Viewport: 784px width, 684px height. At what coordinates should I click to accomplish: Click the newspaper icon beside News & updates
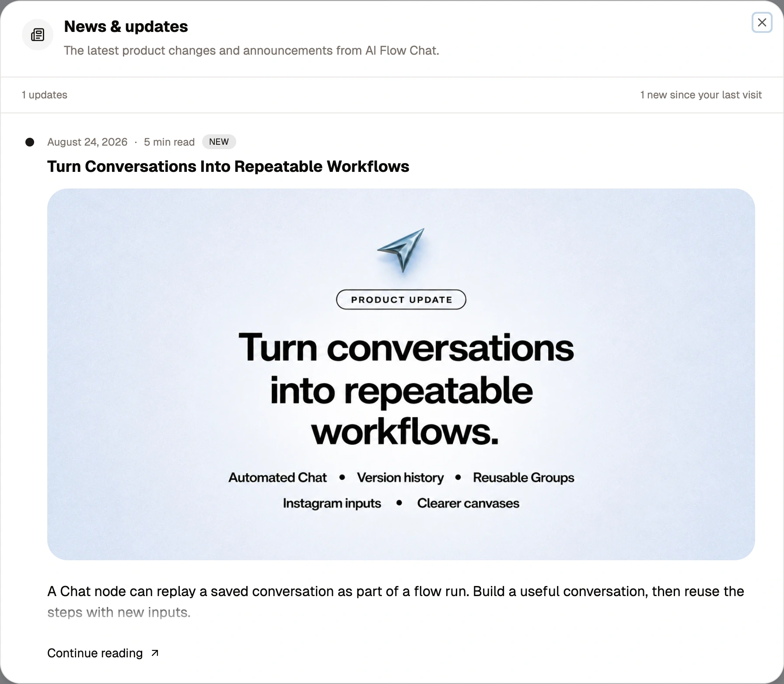pos(38,35)
